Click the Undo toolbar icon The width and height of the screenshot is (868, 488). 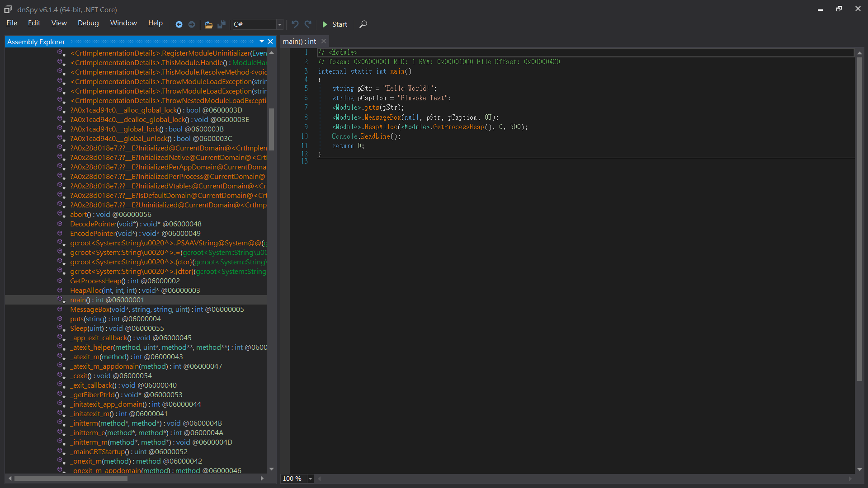(295, 24)
